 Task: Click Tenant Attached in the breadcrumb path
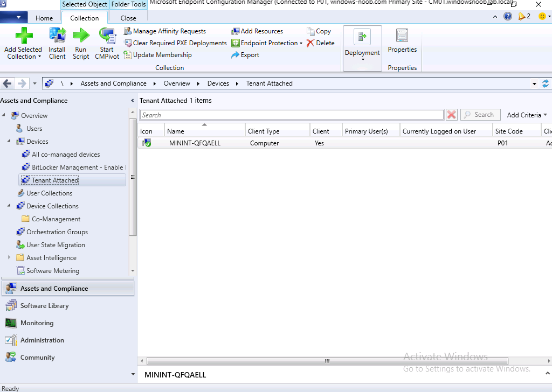tap(270, 83)
